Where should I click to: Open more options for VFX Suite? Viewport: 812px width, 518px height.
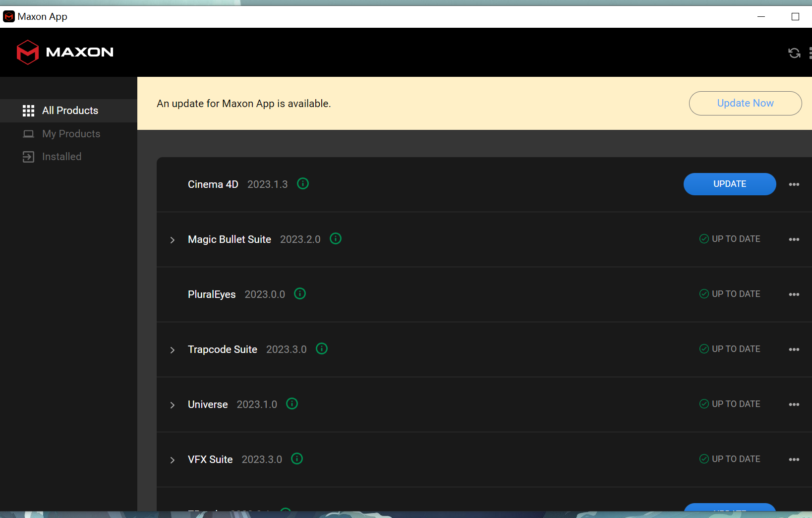tap(794, 460)
